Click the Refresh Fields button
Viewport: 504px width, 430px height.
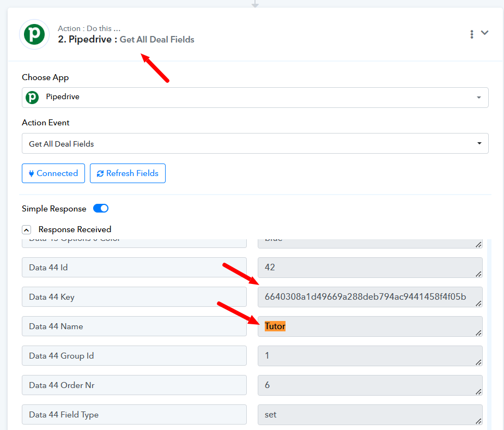[x=127, y=173]
